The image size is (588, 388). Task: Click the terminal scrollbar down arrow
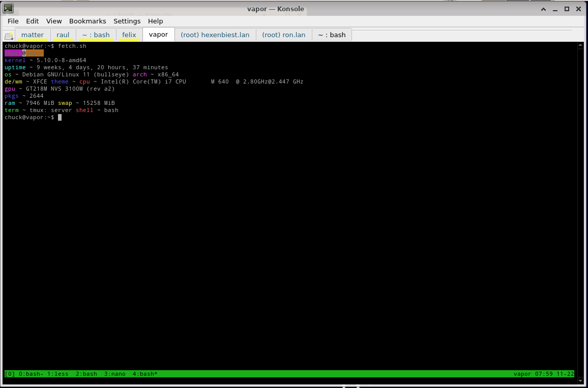[x=580, y=374]
